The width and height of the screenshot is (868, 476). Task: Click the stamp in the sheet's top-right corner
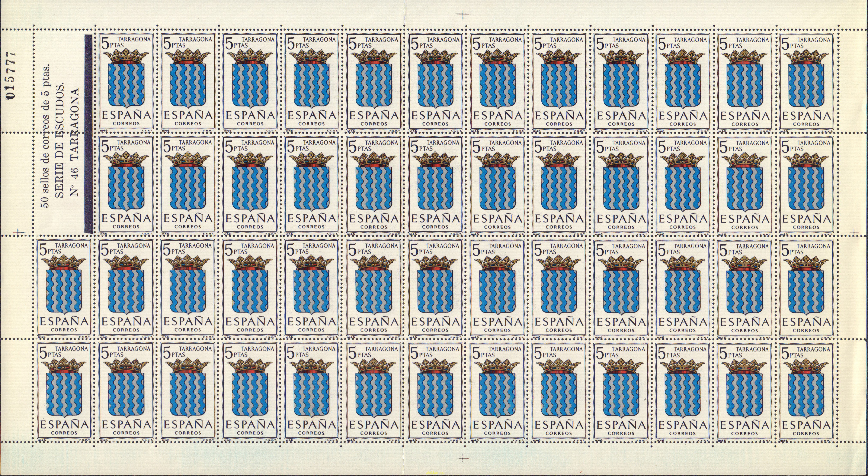point(806,81)
